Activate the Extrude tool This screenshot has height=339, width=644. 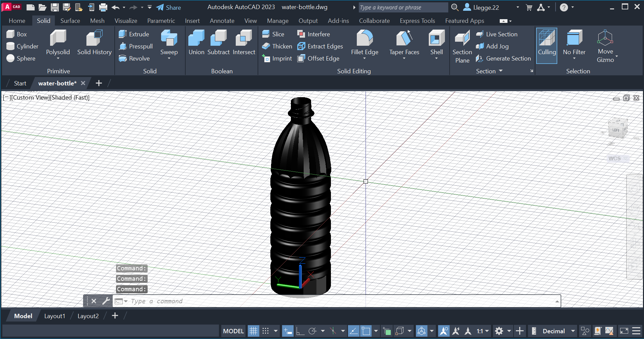pyautogui.click(x=134, y=34)
